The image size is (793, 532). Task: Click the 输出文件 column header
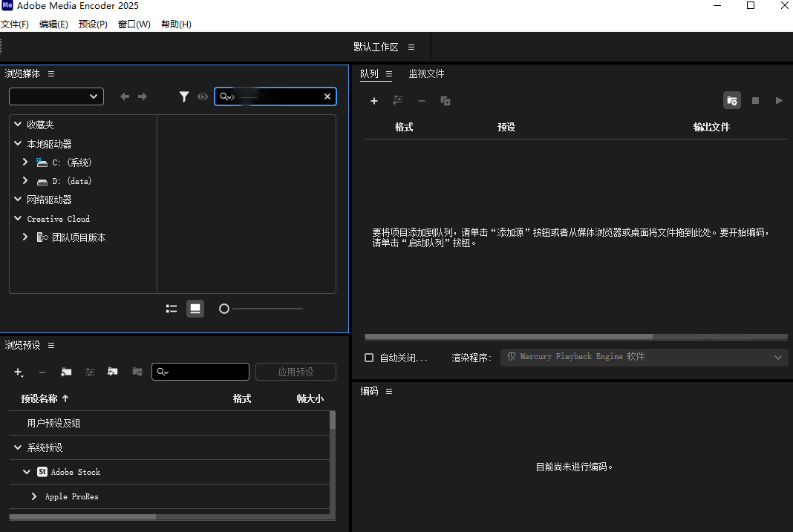click(711, 128)
